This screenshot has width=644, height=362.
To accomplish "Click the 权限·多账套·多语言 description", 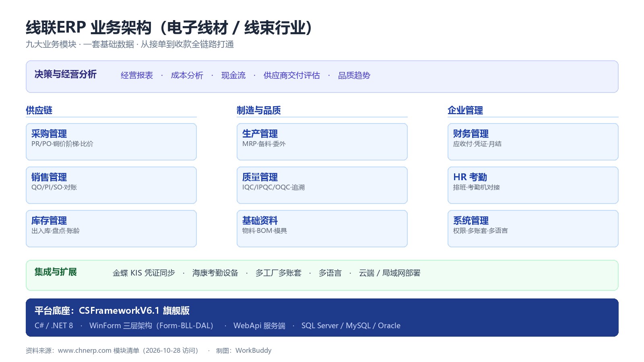I will [481, 230].
